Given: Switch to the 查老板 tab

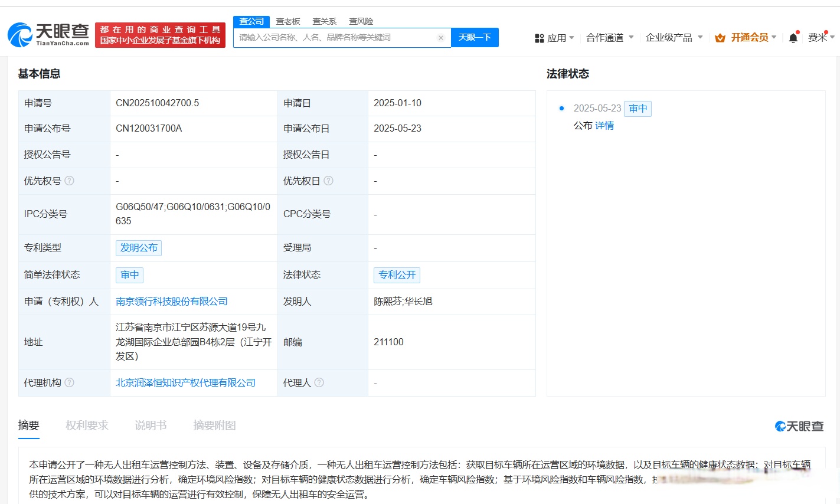Looking at the screenshot, I should 288,21.
